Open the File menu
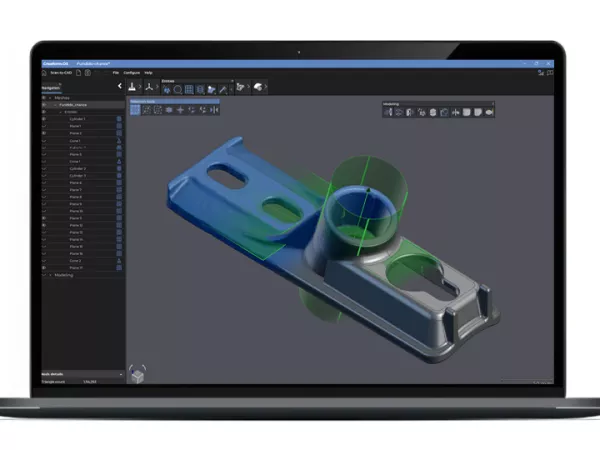Screen dimensions: 600x450 click(116, 73)
